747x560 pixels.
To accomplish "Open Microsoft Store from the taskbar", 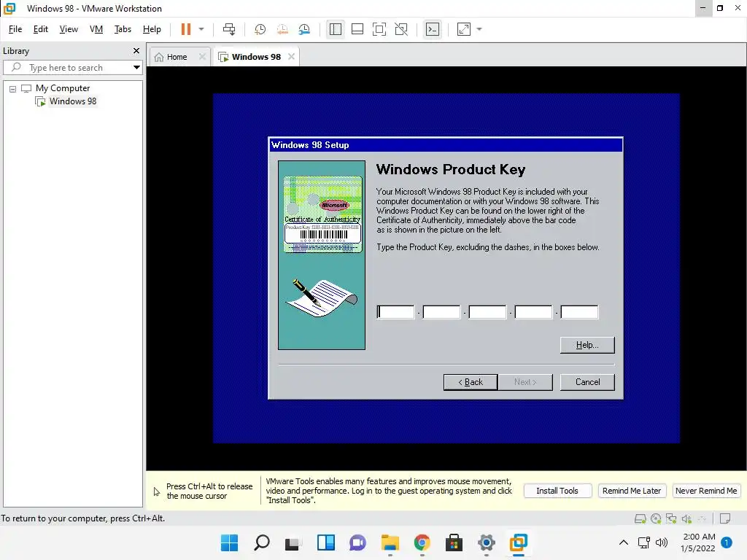I will tap(454, 542).
